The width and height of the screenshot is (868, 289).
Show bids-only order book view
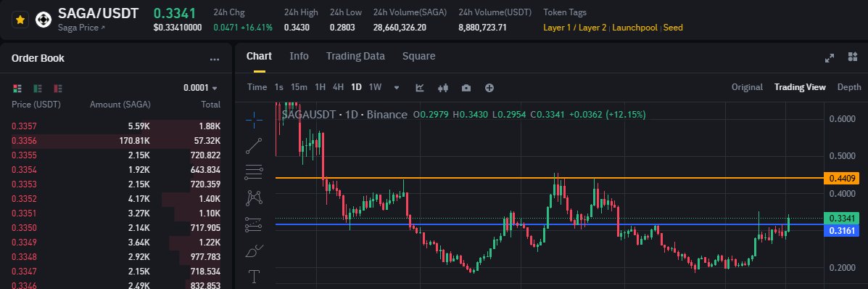click(x=38, y=88)
